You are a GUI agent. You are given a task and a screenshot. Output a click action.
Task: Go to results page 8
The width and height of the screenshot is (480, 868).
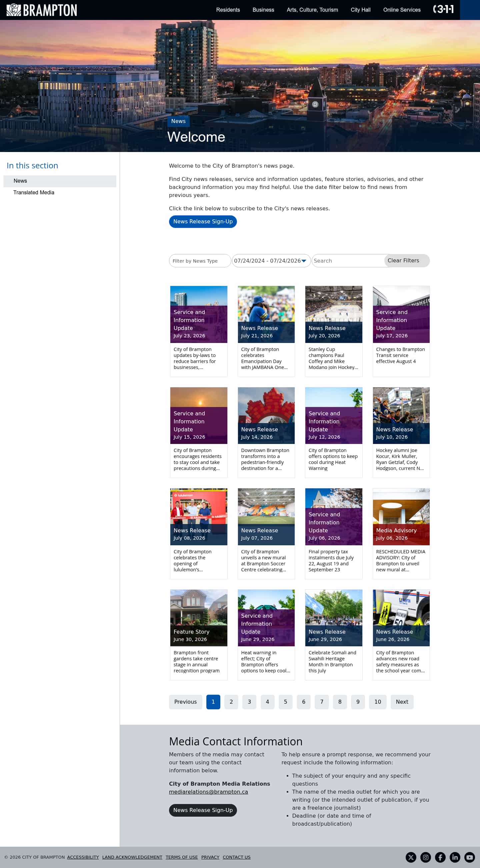point(340,702)
